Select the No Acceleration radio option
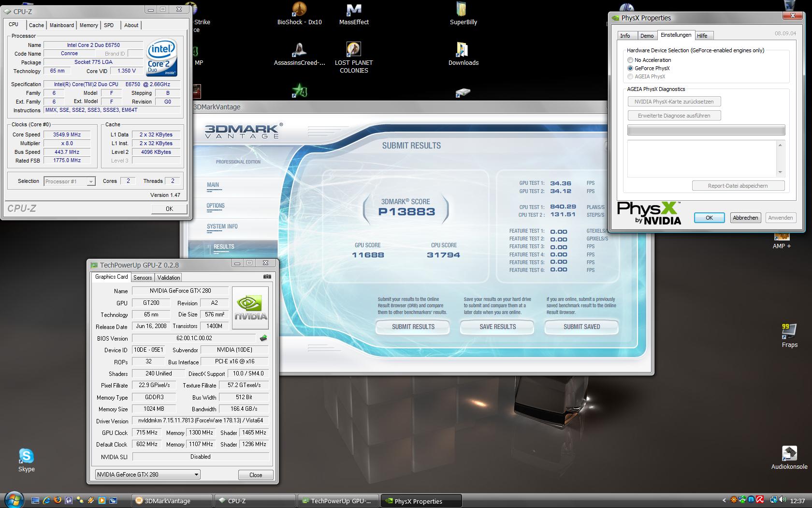The image size is (812, 508). pyautogui.click(x=649, y=60)
